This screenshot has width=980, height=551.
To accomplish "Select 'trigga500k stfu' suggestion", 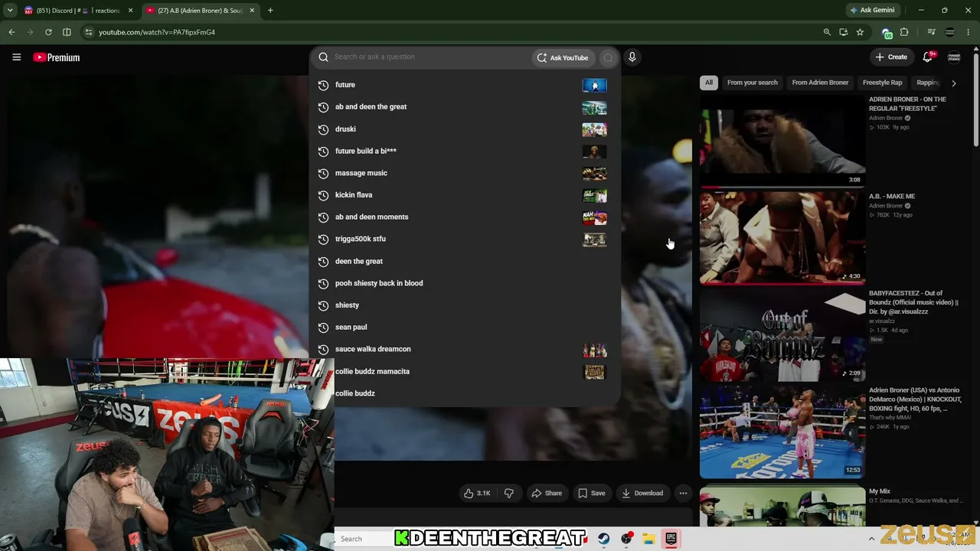I will pos(465,239).
